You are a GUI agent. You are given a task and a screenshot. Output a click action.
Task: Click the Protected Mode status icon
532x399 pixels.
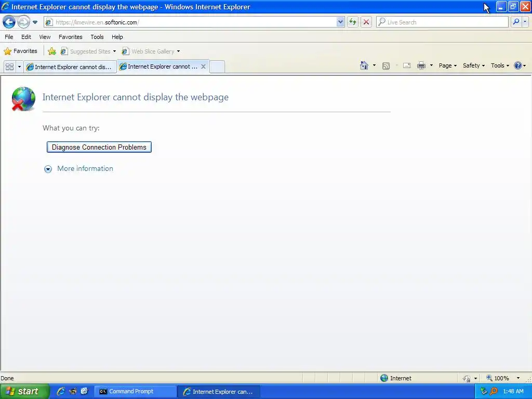(467, 378)
